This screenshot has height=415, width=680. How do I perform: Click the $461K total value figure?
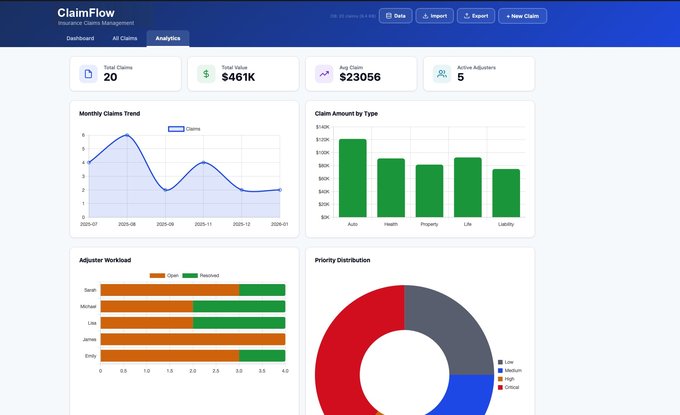[x=238, y=77]
